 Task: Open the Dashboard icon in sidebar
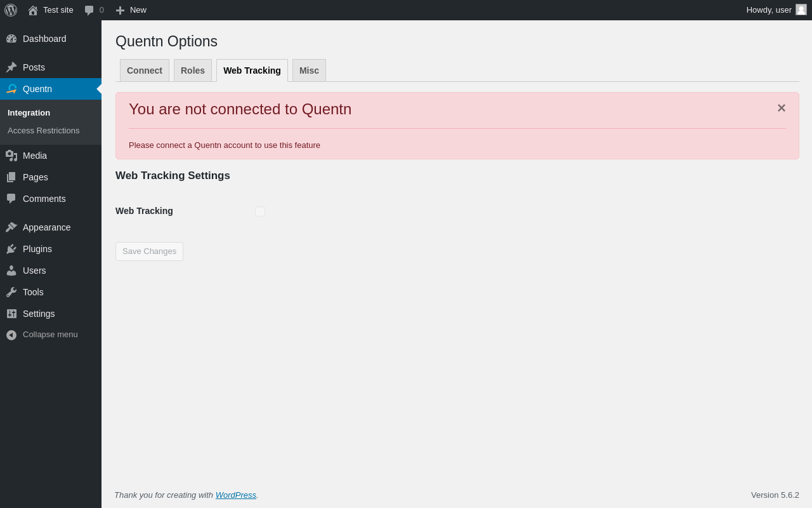click(x=11, y=39)
